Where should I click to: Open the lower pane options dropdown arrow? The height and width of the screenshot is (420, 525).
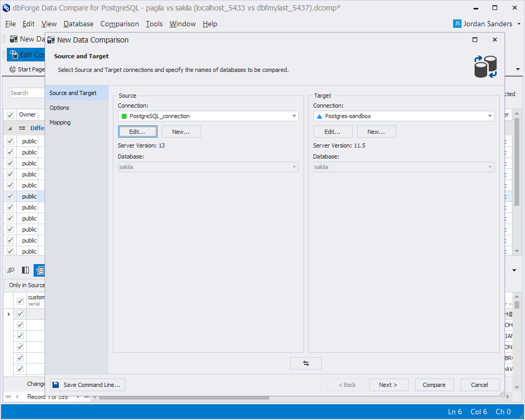click(x=514, y=270)
